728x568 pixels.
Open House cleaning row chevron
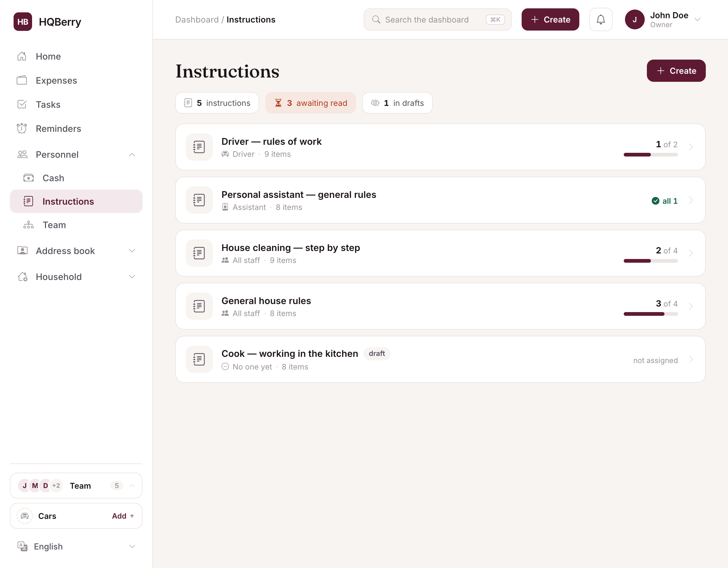tap(691, 253)
